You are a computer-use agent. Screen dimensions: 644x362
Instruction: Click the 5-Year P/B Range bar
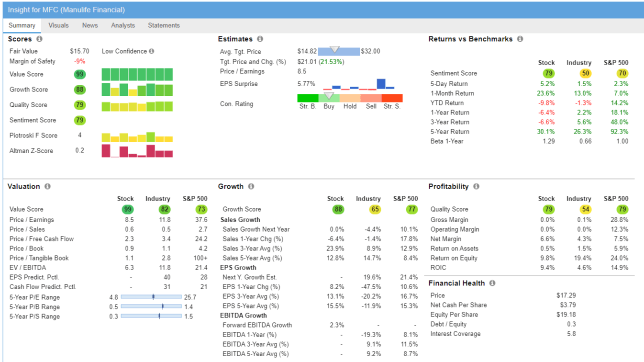click(x=151, y=306)
